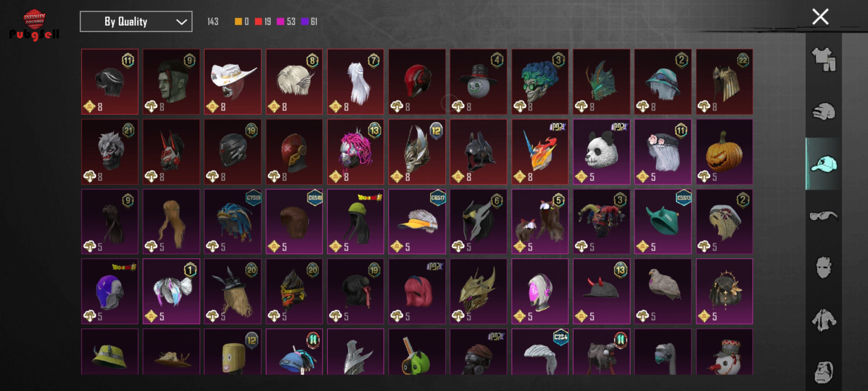Choose the green-haired joker mask item
The width and height of the screenshot is (868, 391).
540,82
